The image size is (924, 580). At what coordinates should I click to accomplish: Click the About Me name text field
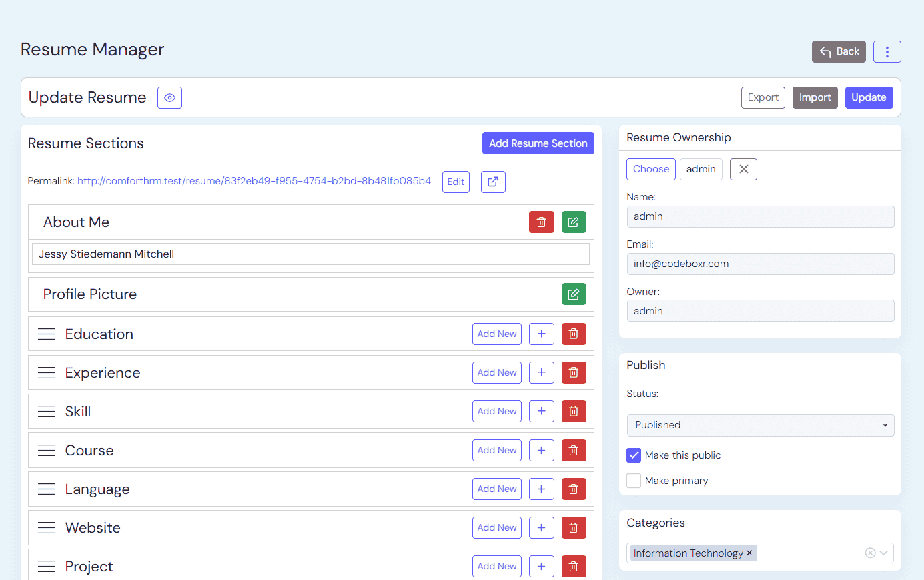coord(310,254)
